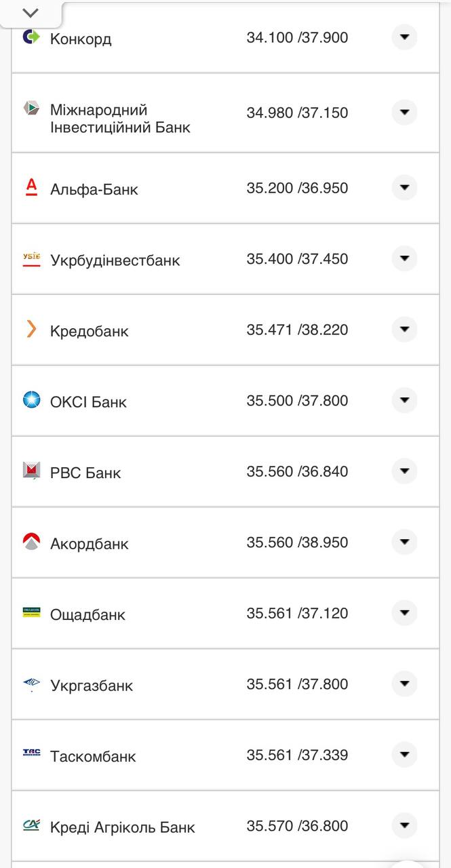Click the Креді Агріколь Банк logo
Screen dimensions: 451x868
click(31, 825)
